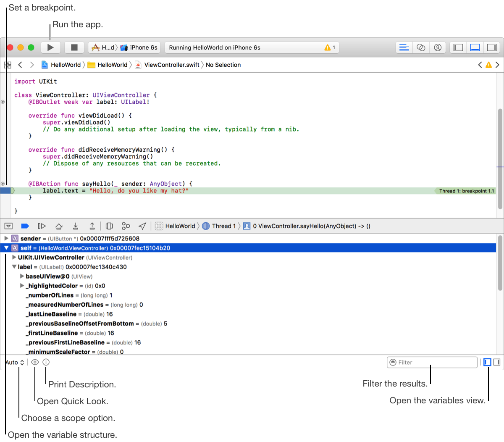Collapse the self variable tree

[6, 248]
